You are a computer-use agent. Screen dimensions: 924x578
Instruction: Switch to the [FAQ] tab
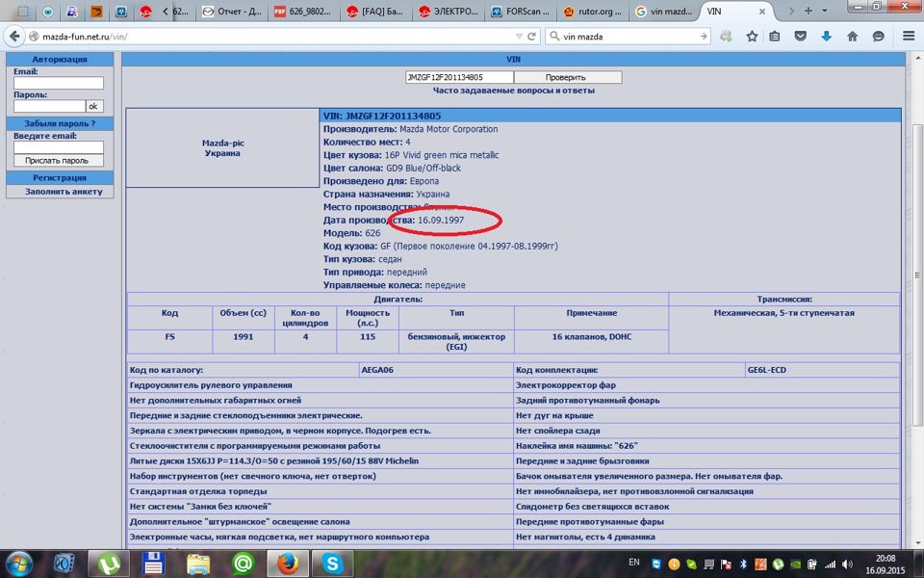[375, 12]
